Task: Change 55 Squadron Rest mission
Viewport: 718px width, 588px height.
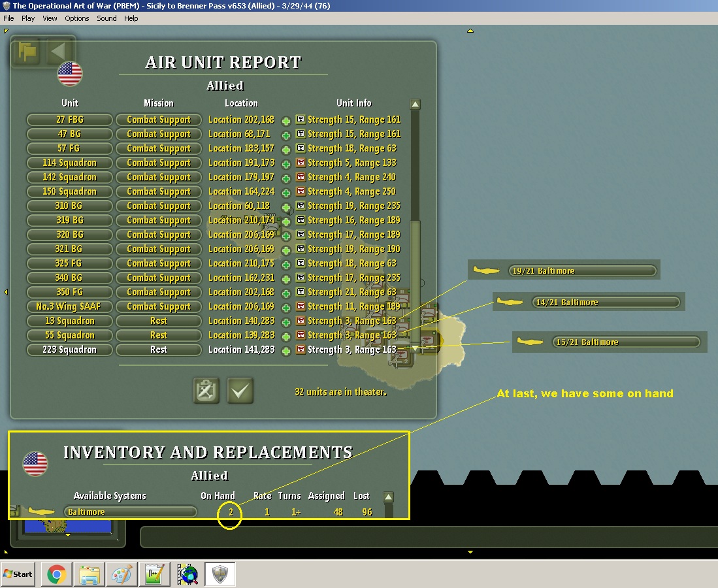Action: click(x=159, y=335)
